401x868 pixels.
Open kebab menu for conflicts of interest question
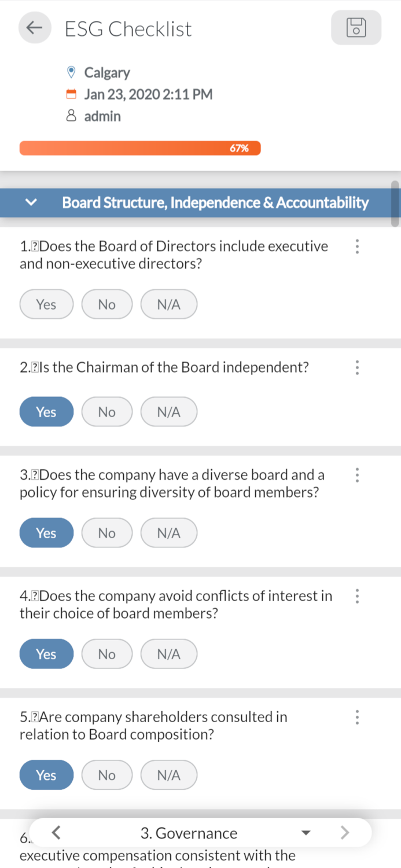(x=357, y=597)
